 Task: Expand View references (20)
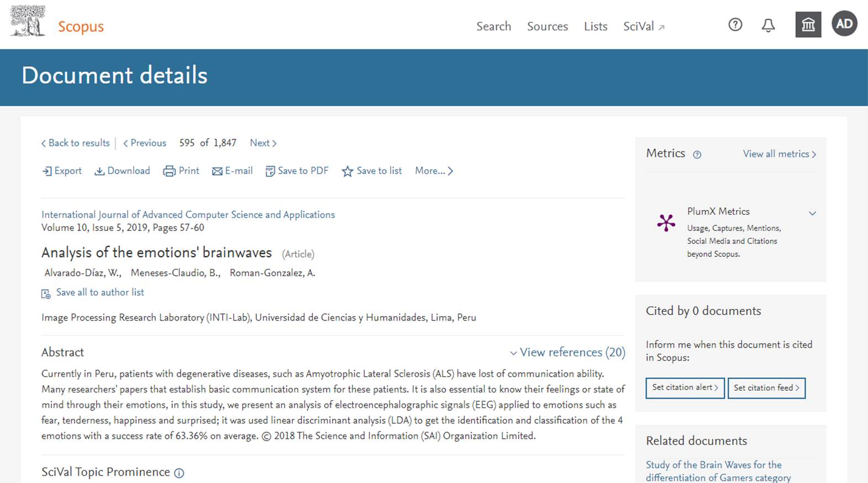(x=567, y=352)
